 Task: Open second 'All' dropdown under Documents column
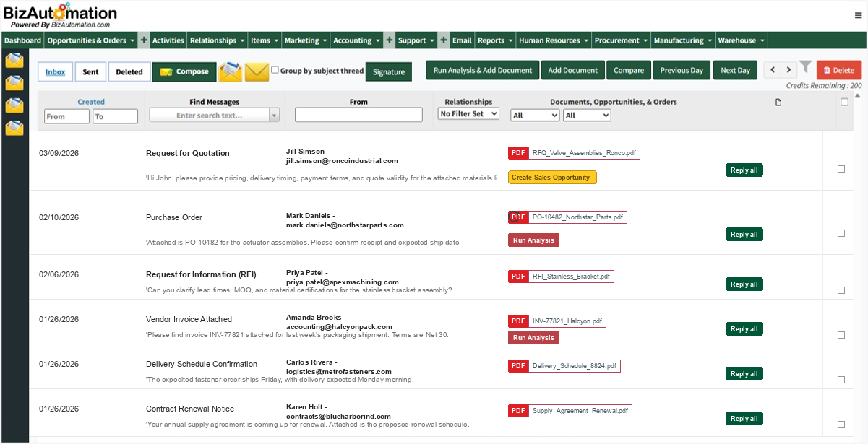pos(587,116)
